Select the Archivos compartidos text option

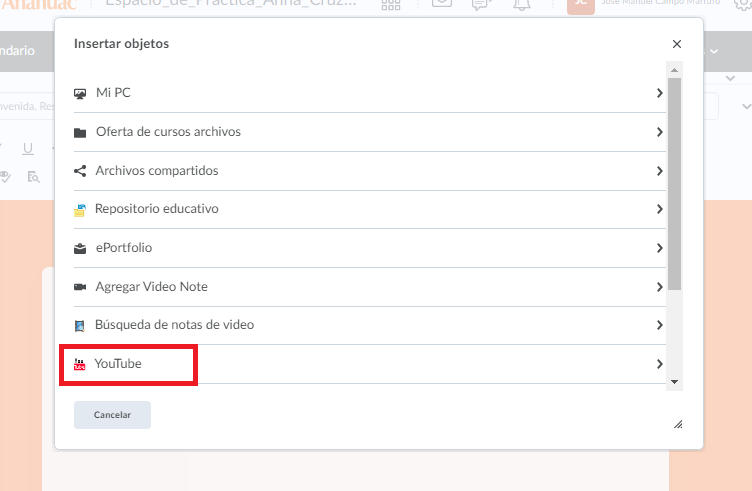[157, 171]
